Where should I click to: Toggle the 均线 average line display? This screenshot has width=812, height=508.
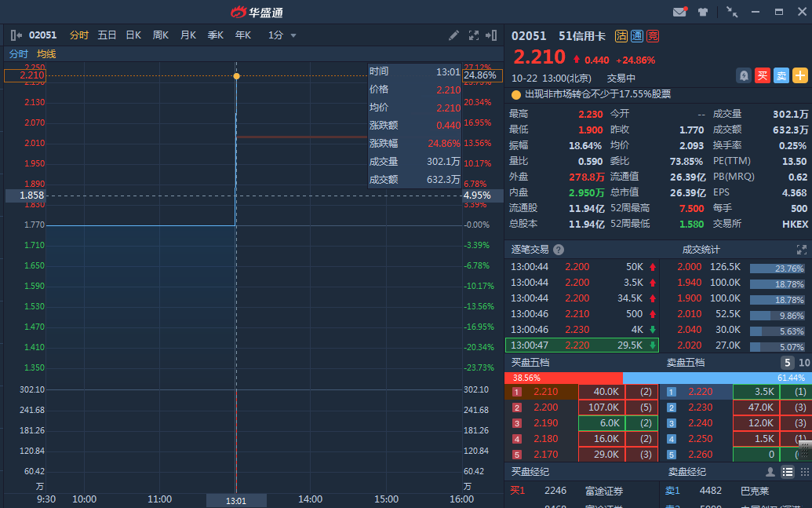[46, 54]
